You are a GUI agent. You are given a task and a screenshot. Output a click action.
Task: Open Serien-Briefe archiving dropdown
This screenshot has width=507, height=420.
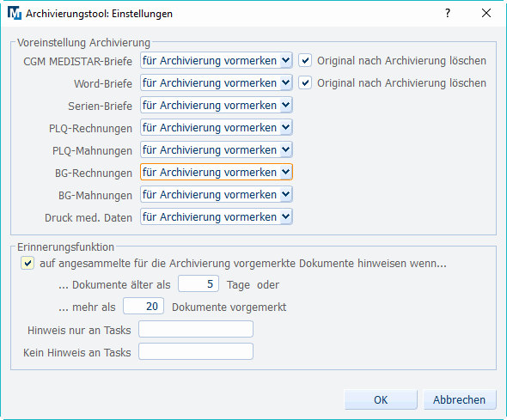pos(217,105)
